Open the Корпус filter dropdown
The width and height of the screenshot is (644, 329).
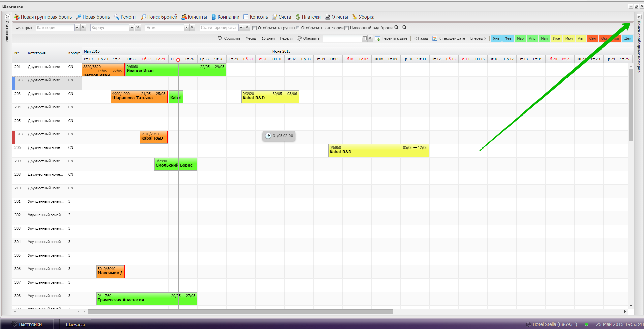(132, 28)
